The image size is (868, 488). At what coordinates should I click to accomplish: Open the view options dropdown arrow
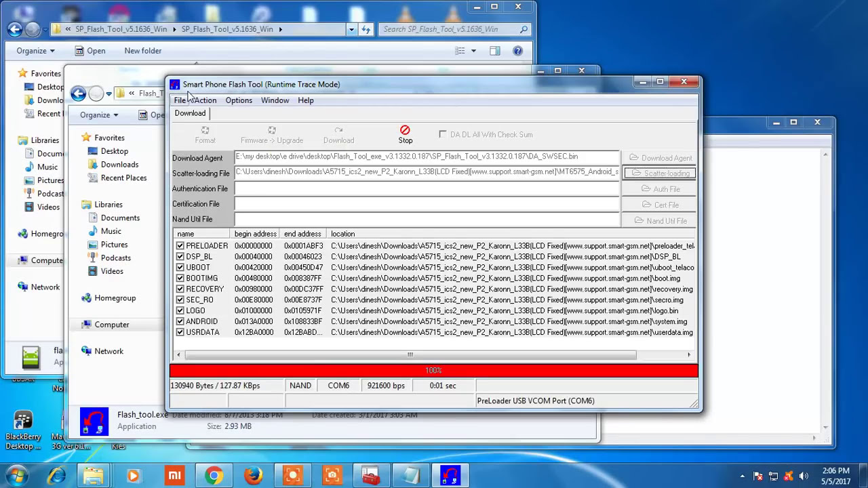pyautogui.click(x=473, y=51)
